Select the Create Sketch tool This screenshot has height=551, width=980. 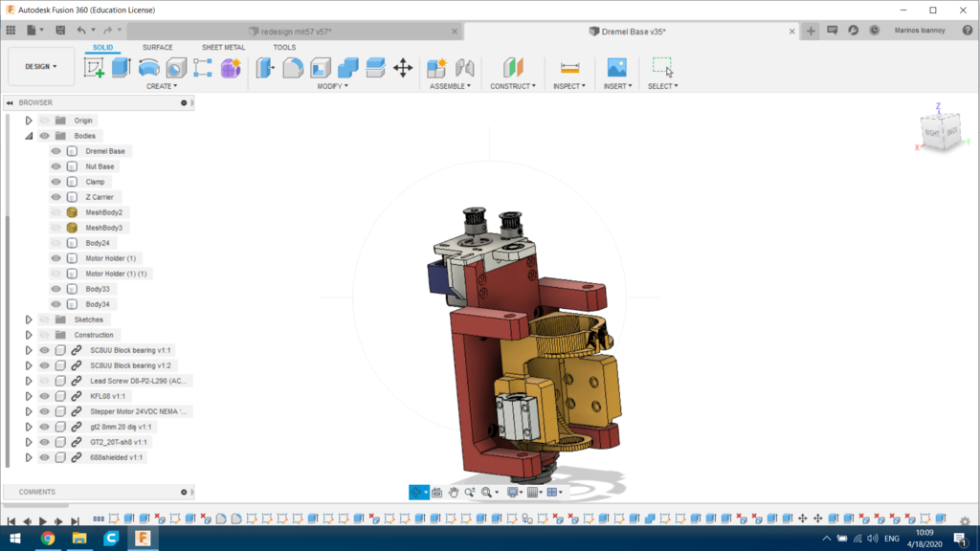95,67
